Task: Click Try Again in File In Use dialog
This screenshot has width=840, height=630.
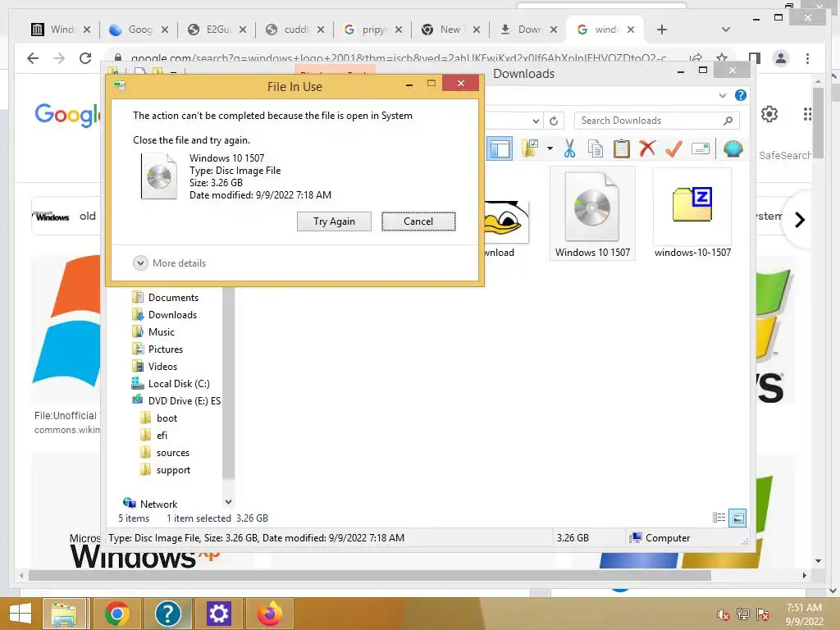Action: (x=334, y=221)
